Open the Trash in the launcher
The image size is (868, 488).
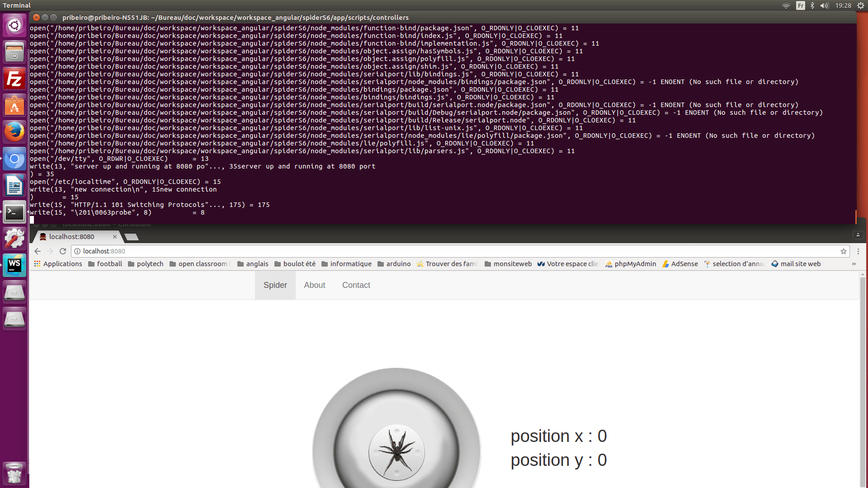tap(14, 473)
